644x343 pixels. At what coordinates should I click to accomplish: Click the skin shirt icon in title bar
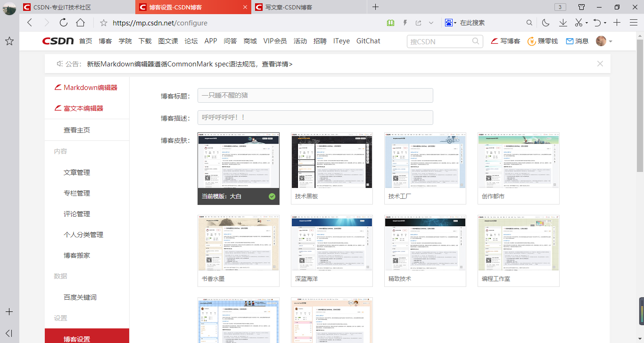point(582,7)
